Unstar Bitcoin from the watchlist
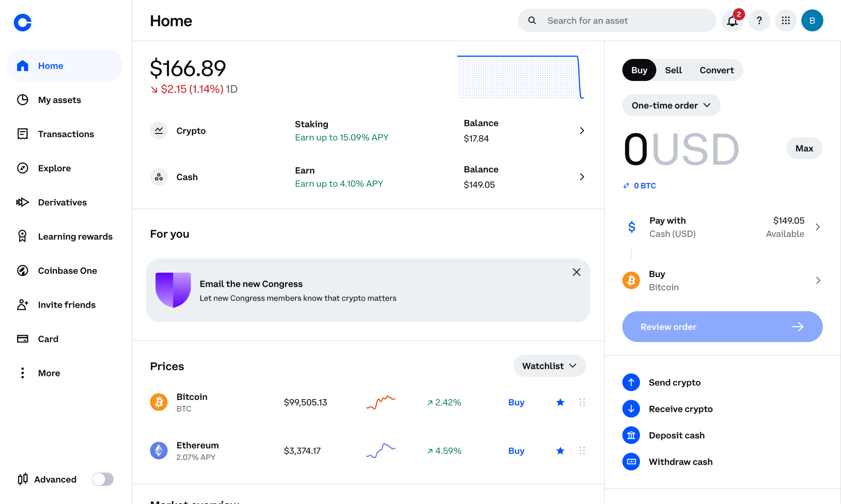Viewport: 841px width, 504px height. 560,403
